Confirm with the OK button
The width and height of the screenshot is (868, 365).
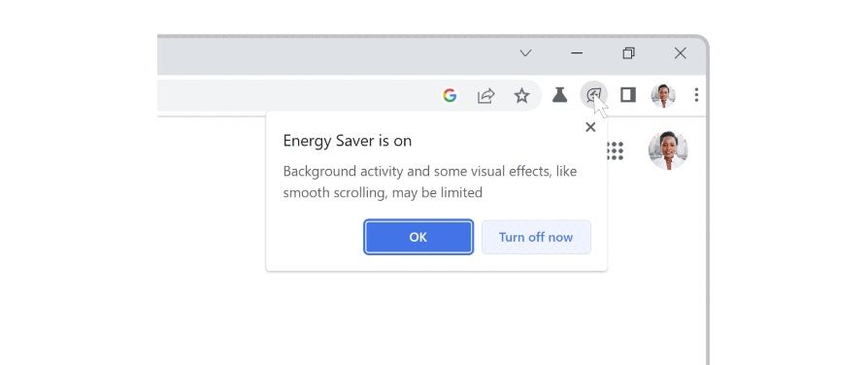click(x=417, y=237)
